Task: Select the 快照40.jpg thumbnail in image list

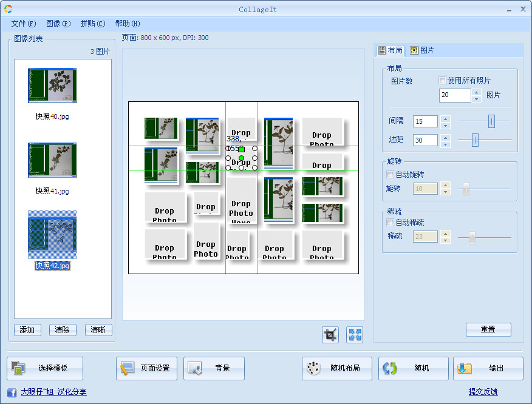Action: pyautogui.click(x=52, y=86)
